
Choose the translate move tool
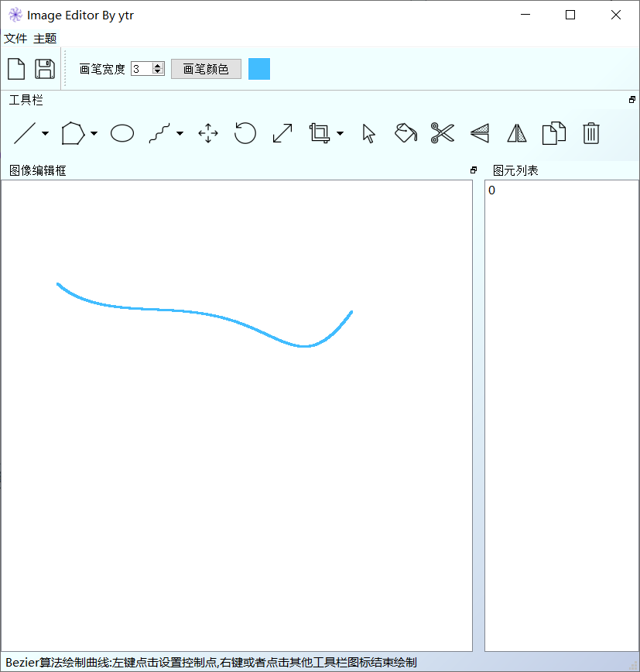pyautogui.click(x=208, y=133)
